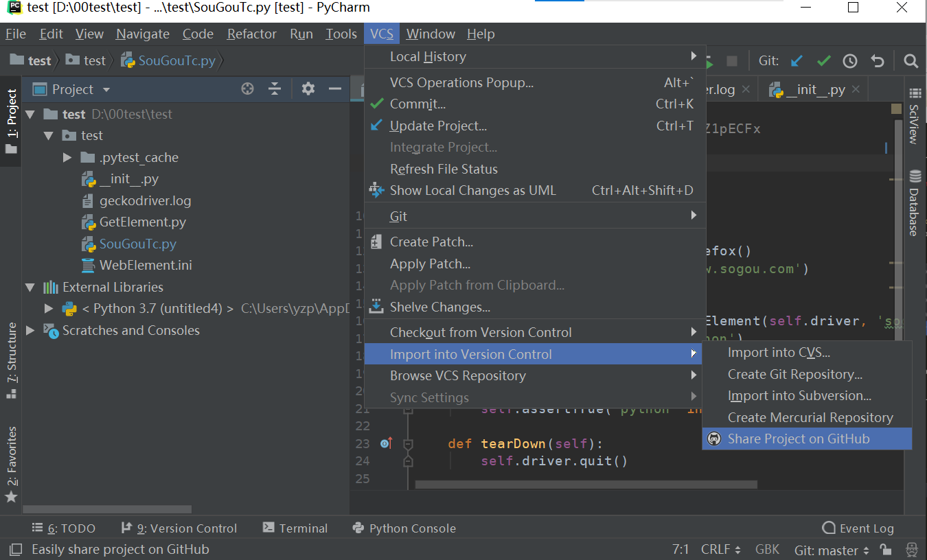927x560 pixels.
Task: Collapse the project root D:\00test\test node
Action: (30, 115)
